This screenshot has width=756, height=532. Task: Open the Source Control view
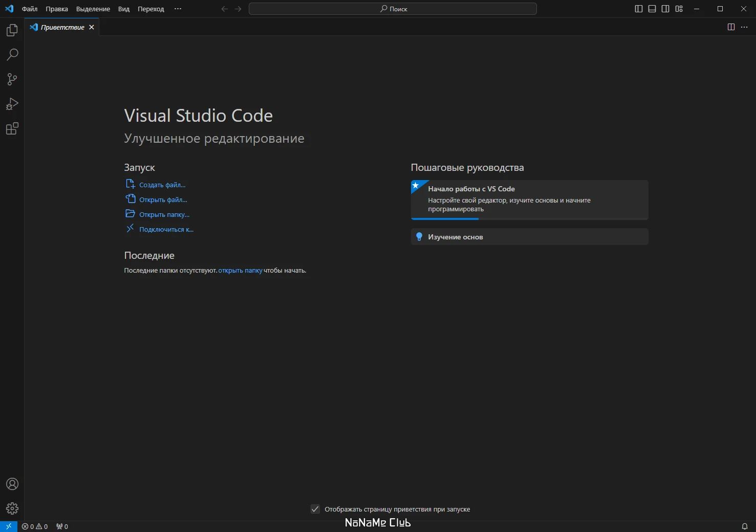click(12, 79)
